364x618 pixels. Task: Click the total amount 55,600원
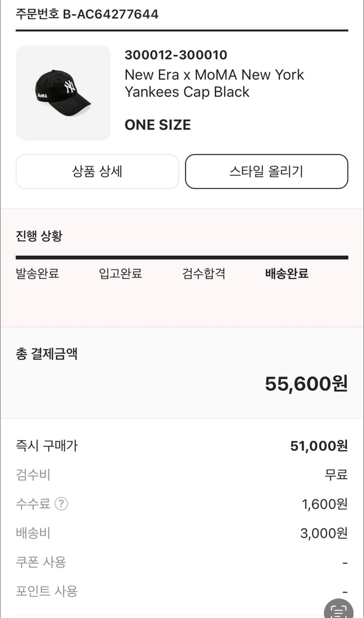coord(306,384)
